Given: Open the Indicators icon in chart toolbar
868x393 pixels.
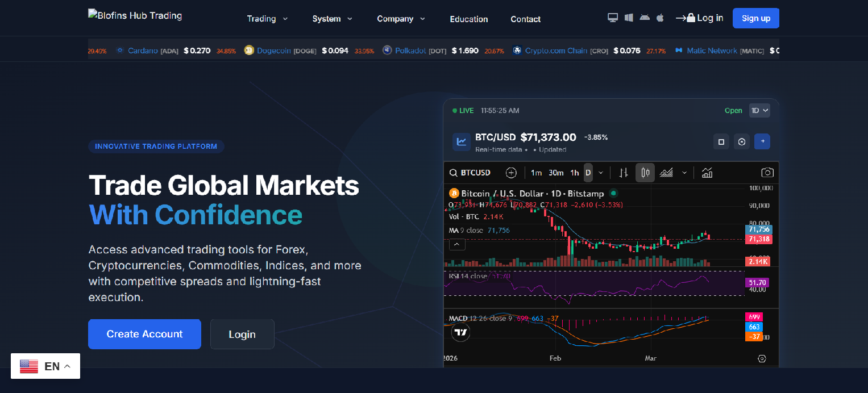Looking at the screenshot, I should [707, 173].
